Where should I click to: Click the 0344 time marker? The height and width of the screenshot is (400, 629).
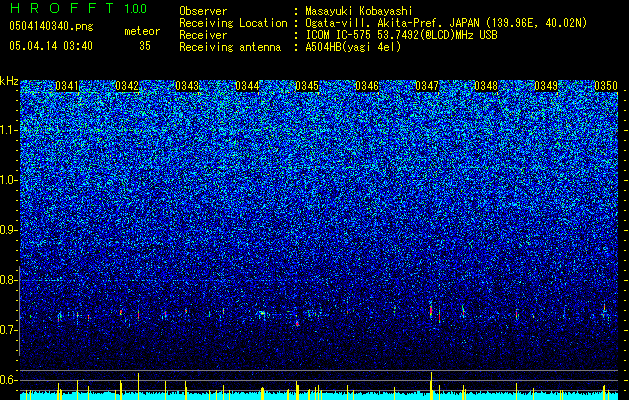(247, 86)
